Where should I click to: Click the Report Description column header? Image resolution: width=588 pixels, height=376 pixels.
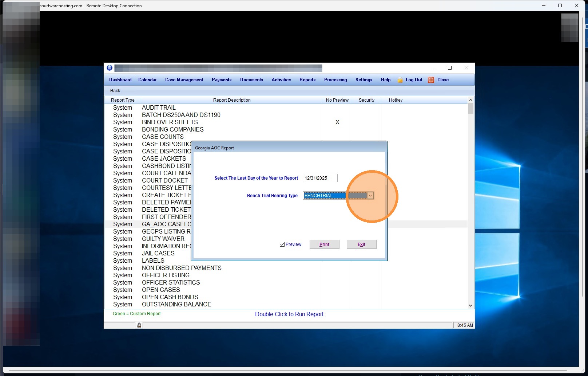pos(232,100)
